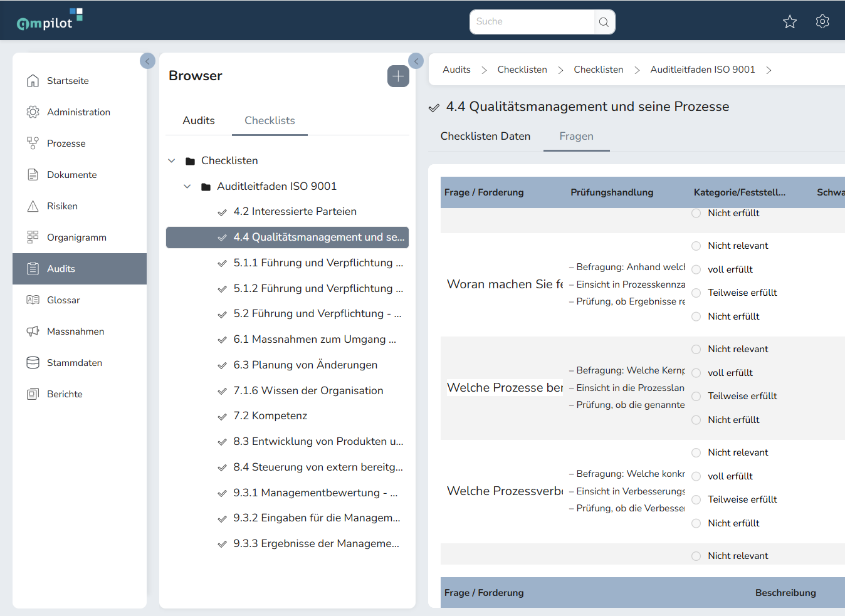Screen dimensions: 845x616
Task: Switch to the Audits tab in Browser
Action: click(198, 120)
